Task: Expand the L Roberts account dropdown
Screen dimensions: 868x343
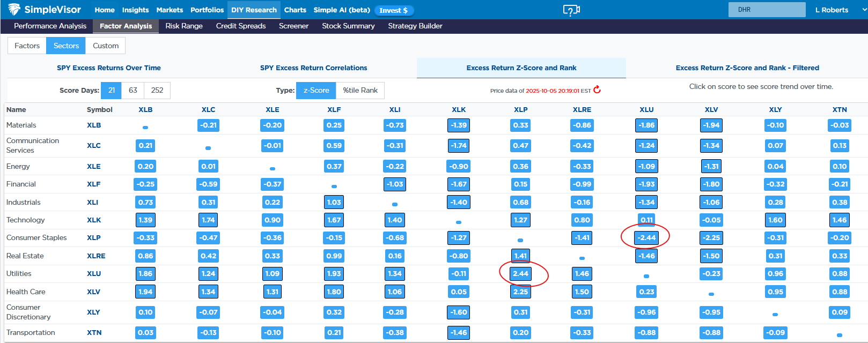Action: (x=837, y=10)
